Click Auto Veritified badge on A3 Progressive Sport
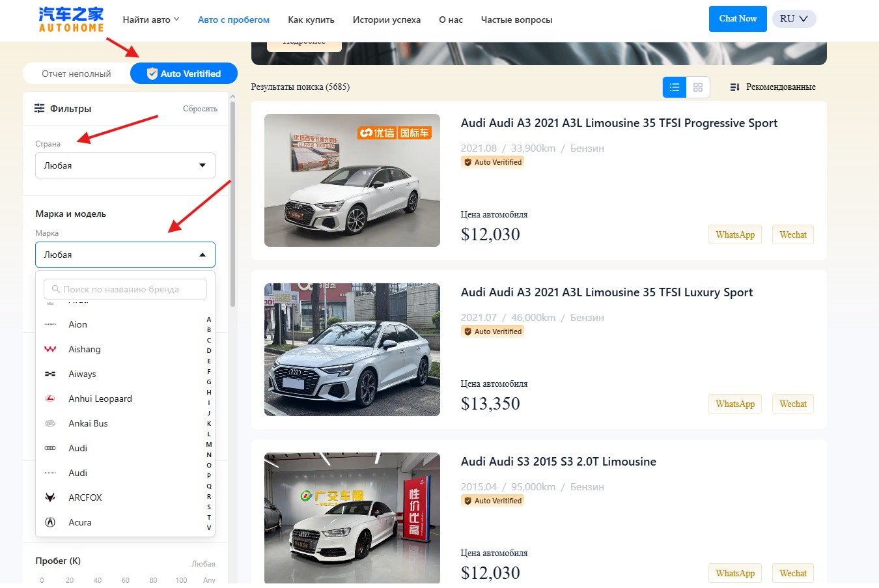Image resolution: width=879 pixels, height=588 pixels. 492,162
